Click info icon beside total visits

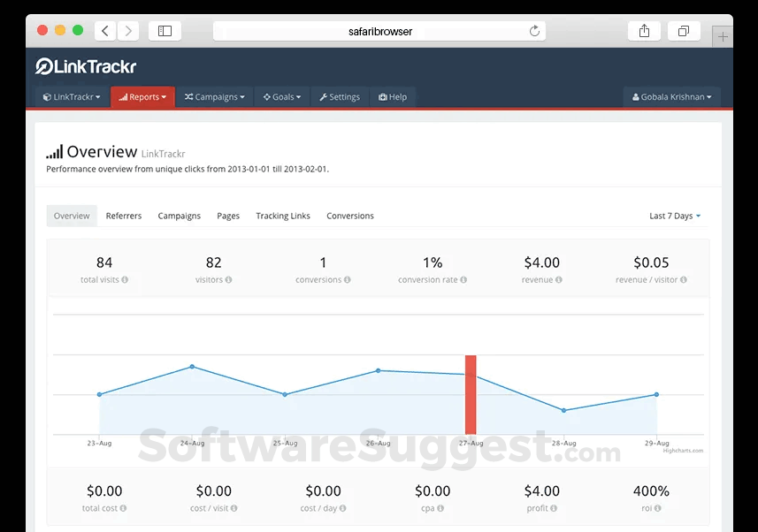coord(125,280)
